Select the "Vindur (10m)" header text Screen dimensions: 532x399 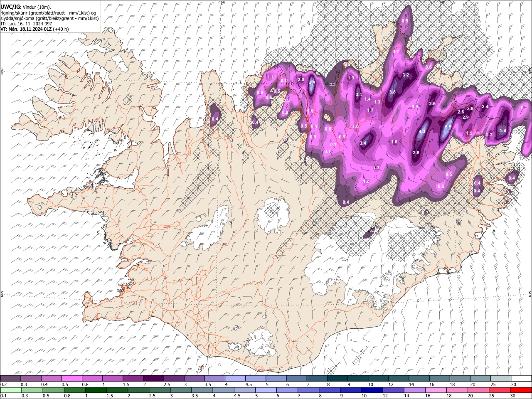point(36,7)
